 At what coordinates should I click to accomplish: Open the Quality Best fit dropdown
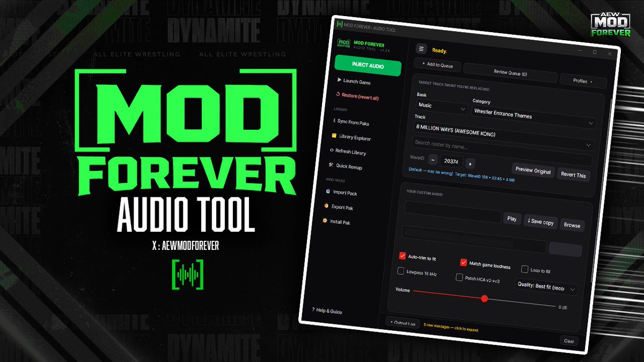coord(546,287)
